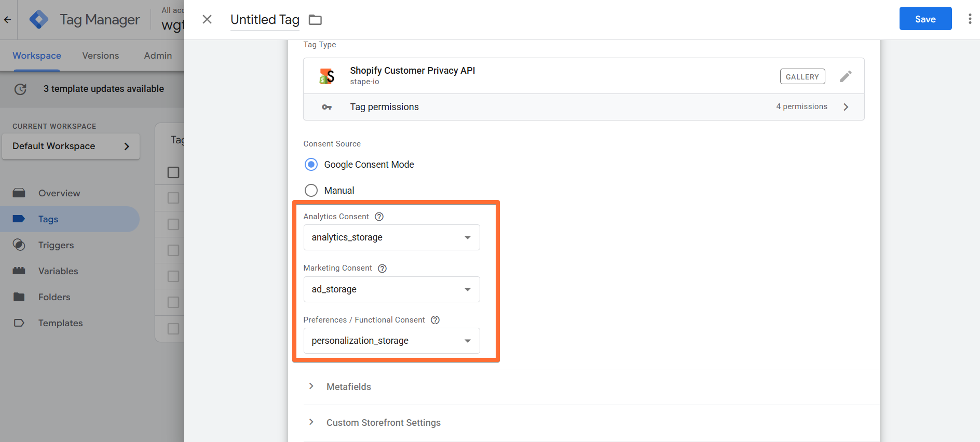Click the 4 permissions text
The height and width of the screenshot is (442, 980).
(x=802, y=106)
